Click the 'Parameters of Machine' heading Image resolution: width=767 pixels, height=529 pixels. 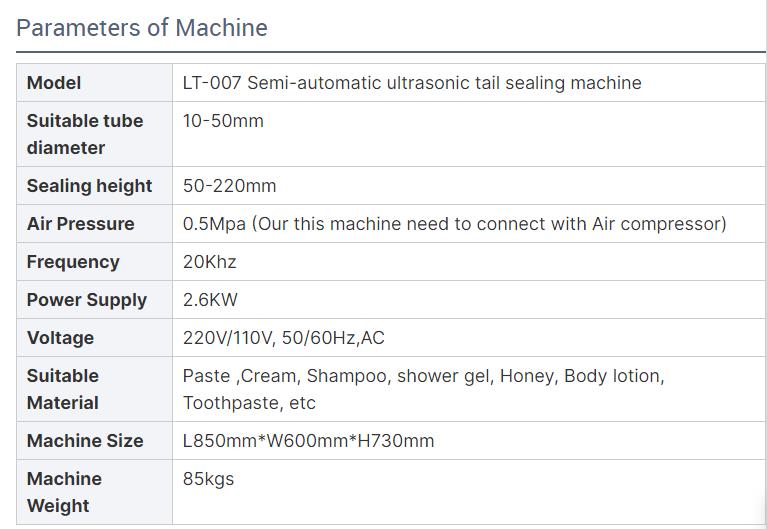[x=142, y=28]
